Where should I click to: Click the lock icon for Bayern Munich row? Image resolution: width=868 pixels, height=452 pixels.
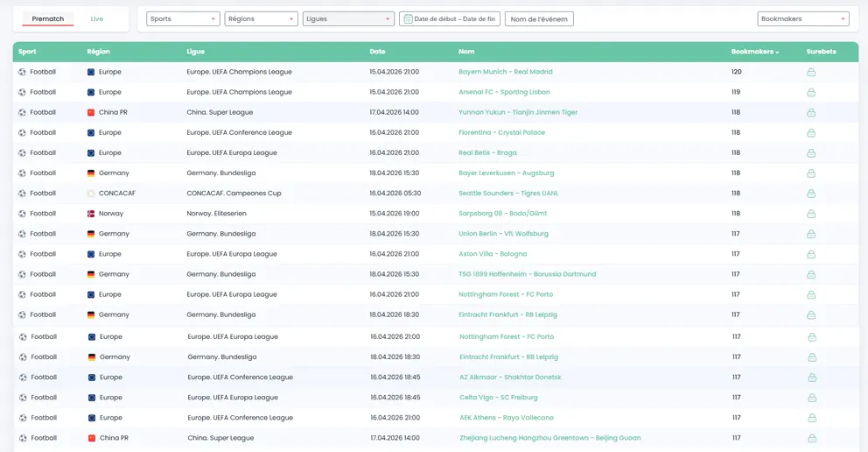pos(810,73)
